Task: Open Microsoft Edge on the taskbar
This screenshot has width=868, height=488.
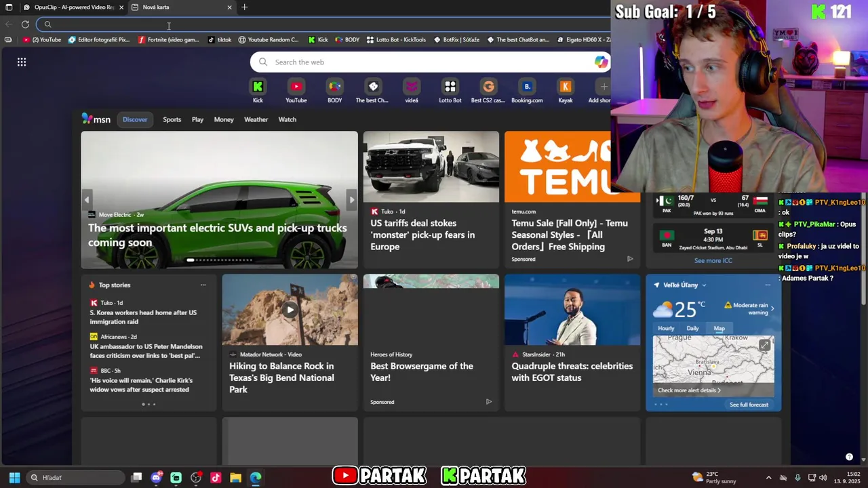Action: 255,478
